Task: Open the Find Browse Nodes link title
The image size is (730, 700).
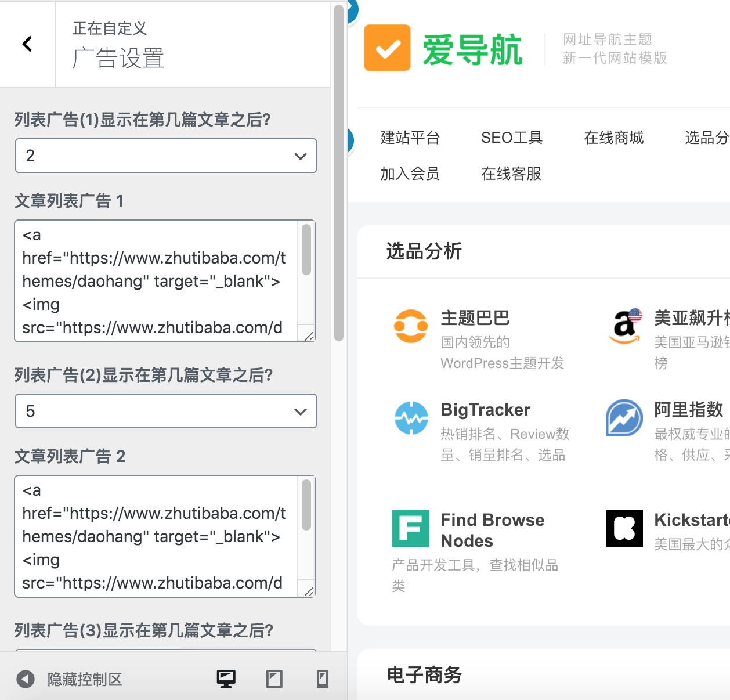Action: tap(493, 531)
